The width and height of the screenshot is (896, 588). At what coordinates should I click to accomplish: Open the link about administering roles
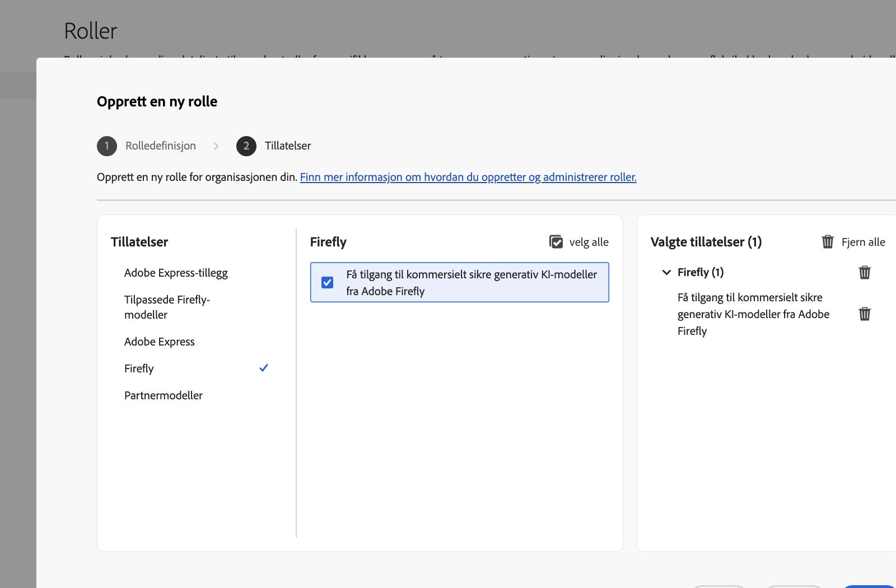pyautogui.click(x=468, y=178)
